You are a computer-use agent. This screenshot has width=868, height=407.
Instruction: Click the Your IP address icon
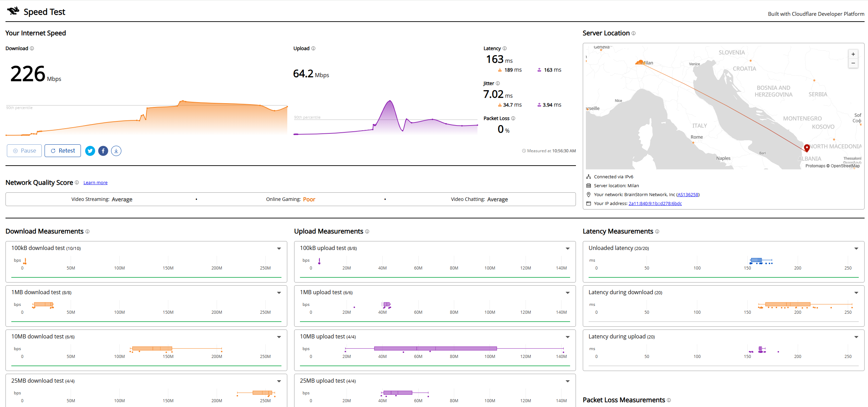[x=589, y=204]
